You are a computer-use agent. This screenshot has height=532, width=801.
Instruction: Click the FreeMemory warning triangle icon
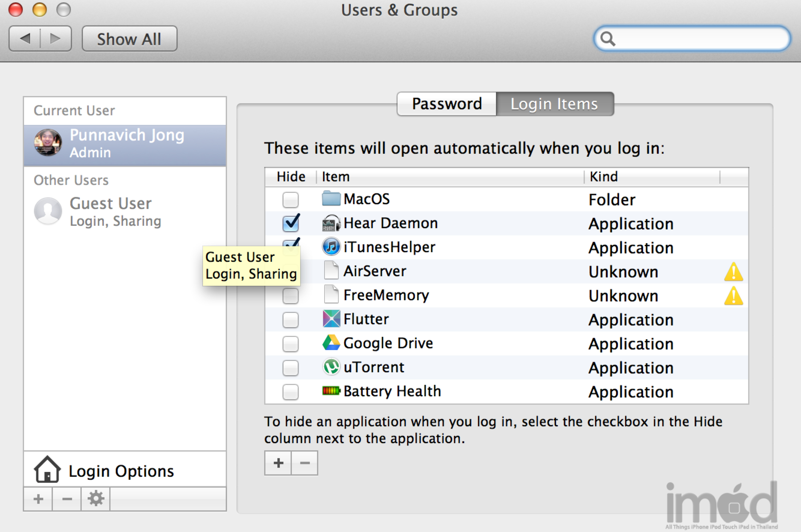733,296
